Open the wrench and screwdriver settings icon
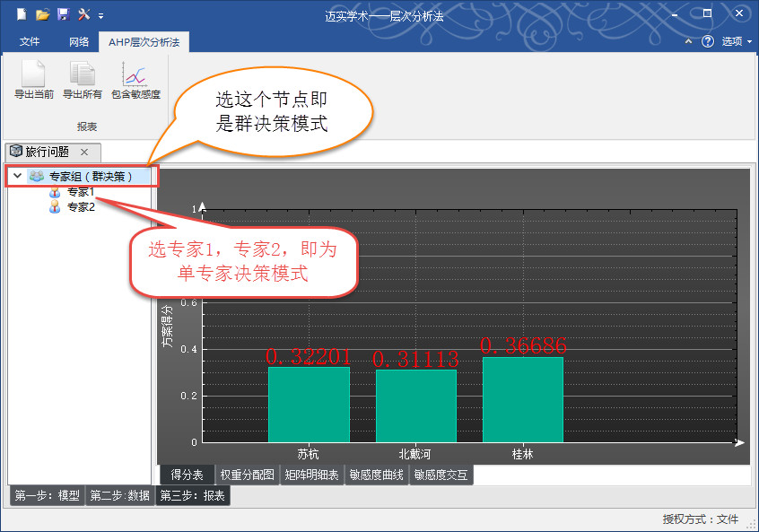Viewport: 759px width, 532px height. coord(83,14)
